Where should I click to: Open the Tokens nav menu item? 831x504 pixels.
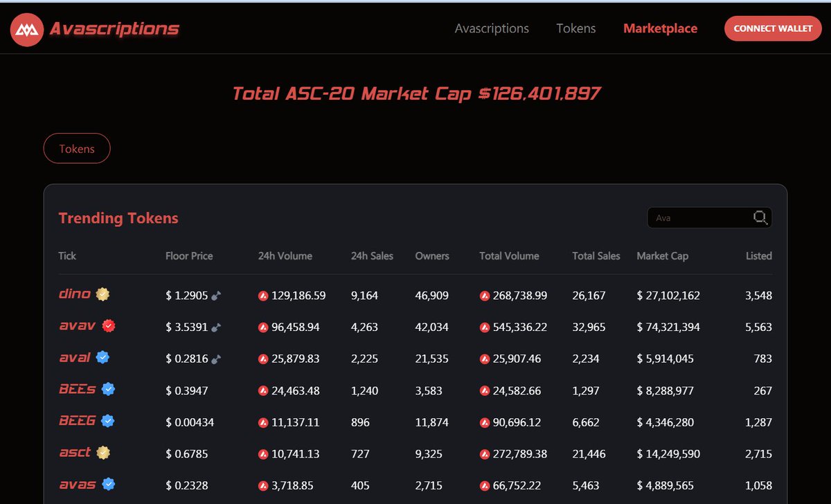pyautogui.click(x=576, y=28)
